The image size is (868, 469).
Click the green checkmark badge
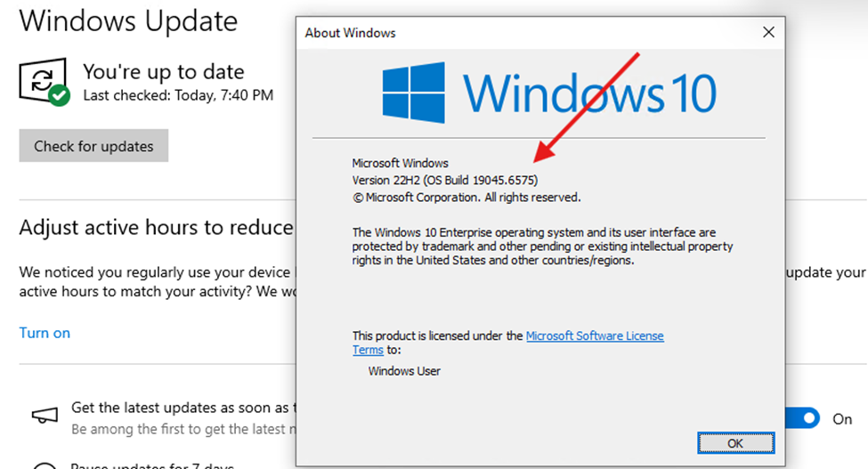(60, 95)
